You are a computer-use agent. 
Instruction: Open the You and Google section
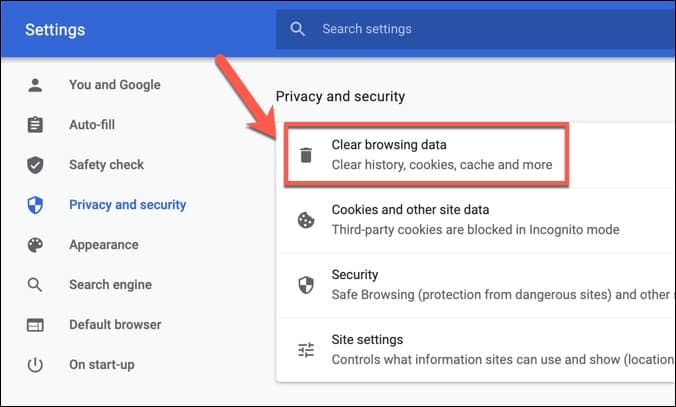114,85
